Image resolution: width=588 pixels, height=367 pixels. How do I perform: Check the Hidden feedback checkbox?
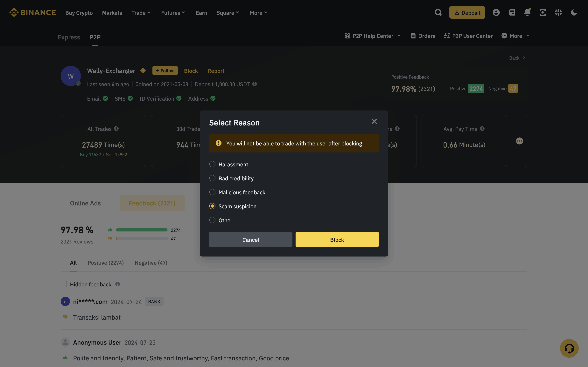pyautogui.click(x=64, y=284)
